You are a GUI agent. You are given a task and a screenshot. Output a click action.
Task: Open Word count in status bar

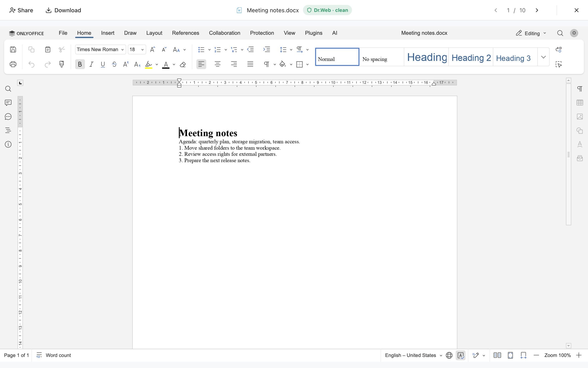(54, 355)
